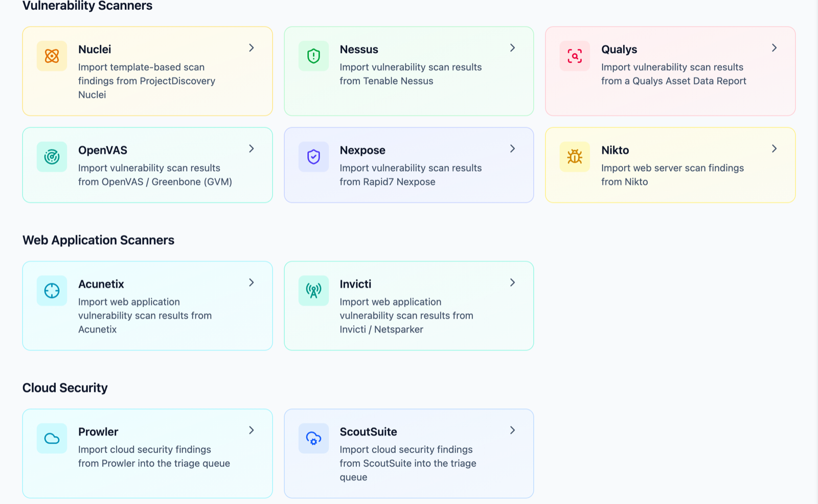
Task: Click the Qualys card chevron
Action: [x=775, y=48]
